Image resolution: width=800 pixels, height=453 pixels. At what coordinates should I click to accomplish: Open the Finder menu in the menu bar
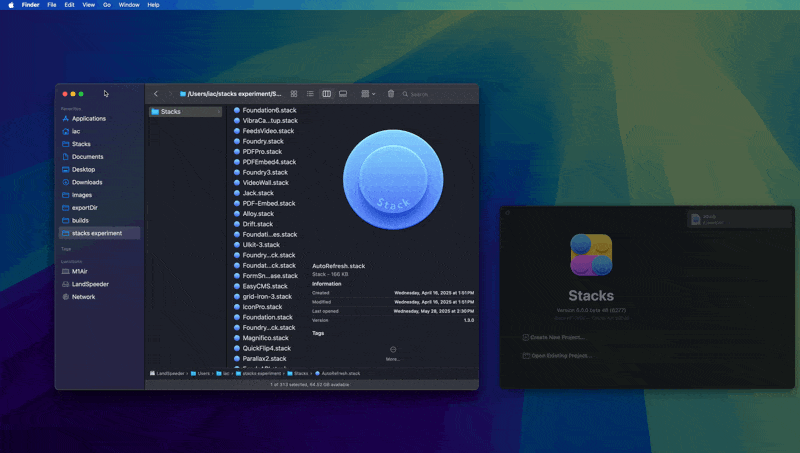(x=31, y=5)
